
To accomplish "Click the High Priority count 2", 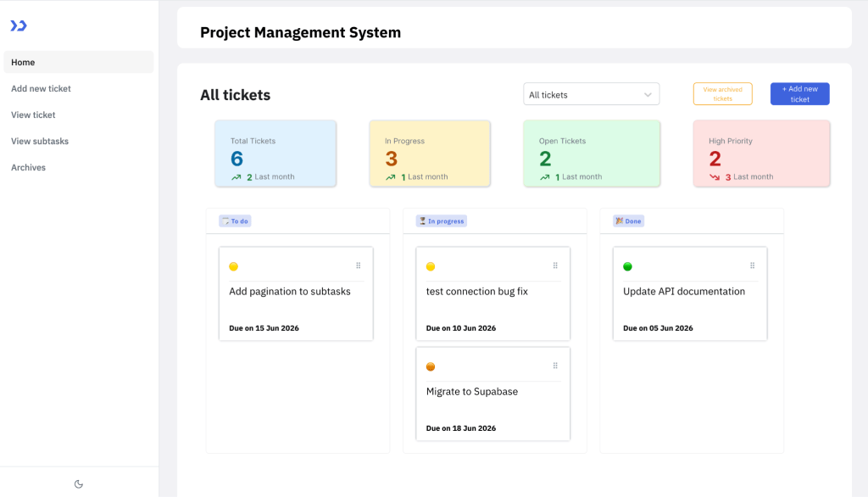I will point(715,159).
